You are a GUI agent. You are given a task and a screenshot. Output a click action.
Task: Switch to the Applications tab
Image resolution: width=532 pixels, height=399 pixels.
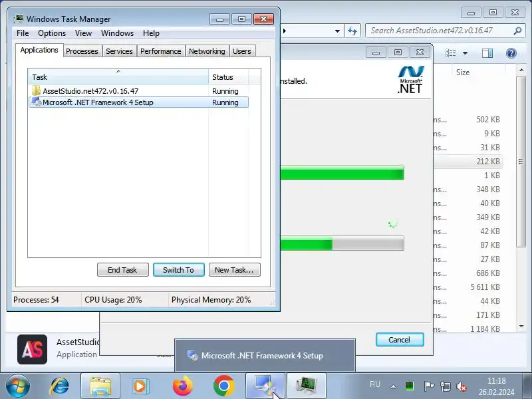(x=39, y=51)
